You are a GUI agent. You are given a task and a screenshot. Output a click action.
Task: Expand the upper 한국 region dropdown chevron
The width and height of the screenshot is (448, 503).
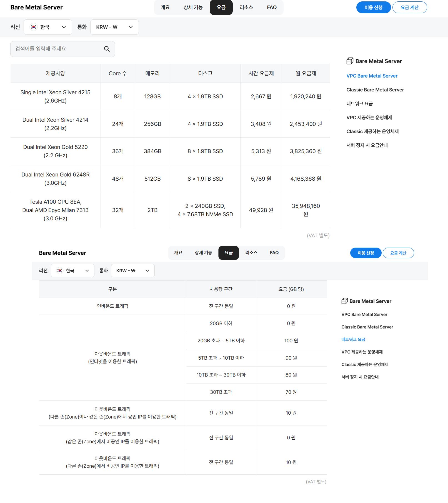point(64,27)
